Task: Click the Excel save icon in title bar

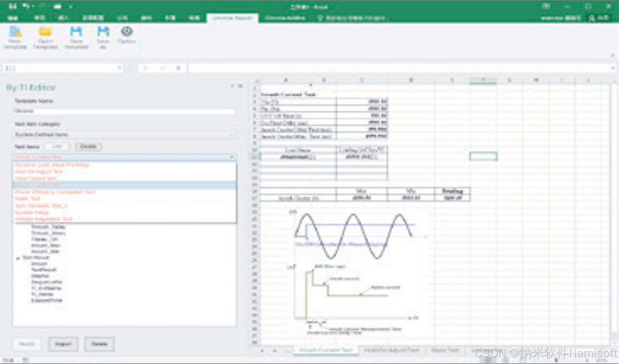Action: pos(13,6)
